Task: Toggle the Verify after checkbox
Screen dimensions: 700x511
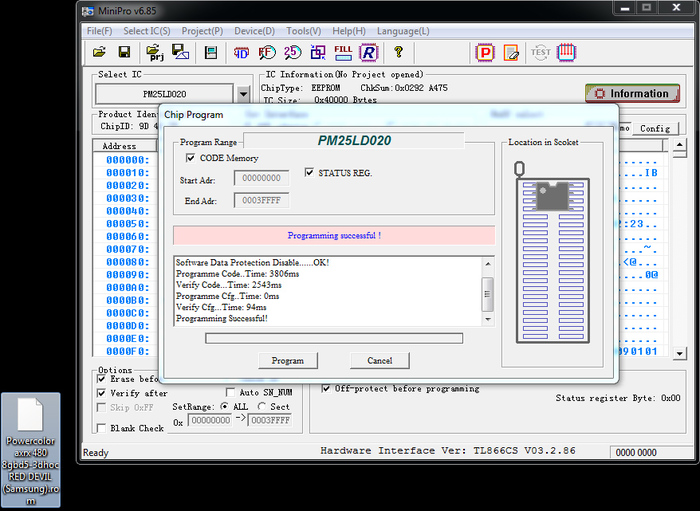Action: coord(101,393)
